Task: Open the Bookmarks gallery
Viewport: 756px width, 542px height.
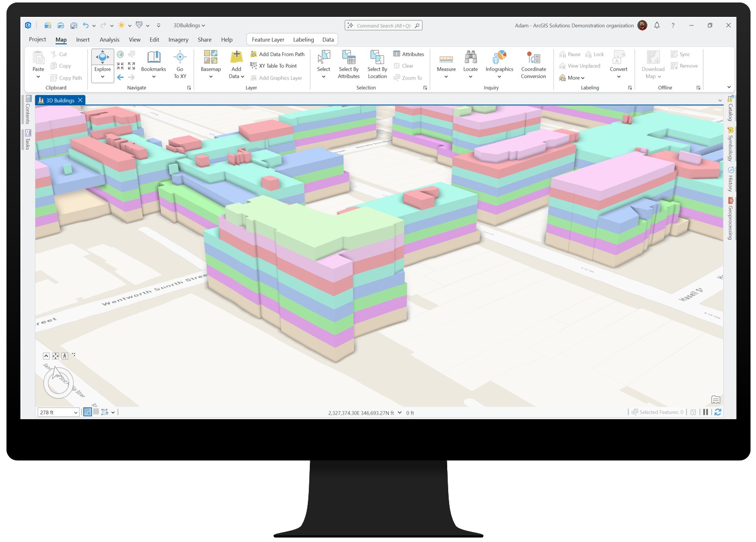Action: pyautogui.click(x=153, y=64)
